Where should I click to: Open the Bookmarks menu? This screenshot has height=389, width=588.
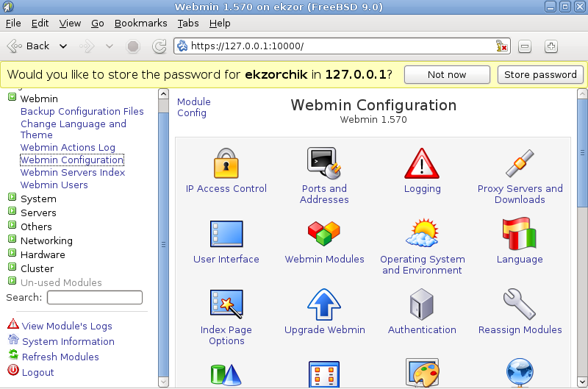140,24
